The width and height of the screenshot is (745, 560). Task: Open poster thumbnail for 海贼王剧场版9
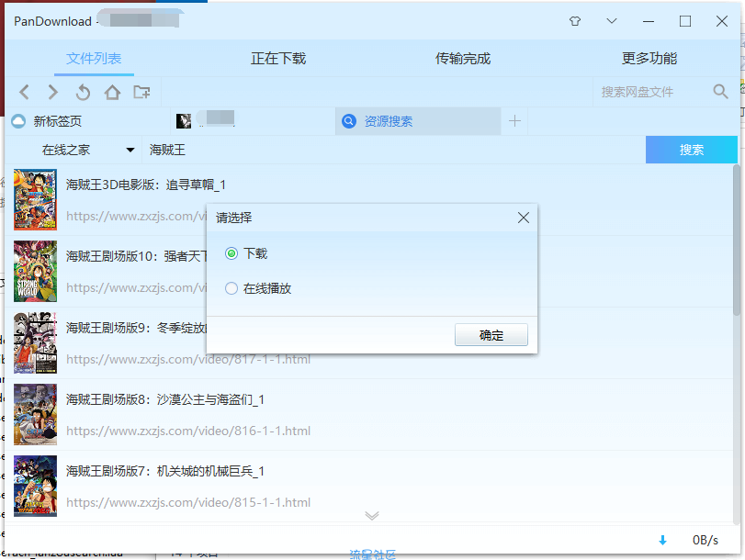(35, 343)
